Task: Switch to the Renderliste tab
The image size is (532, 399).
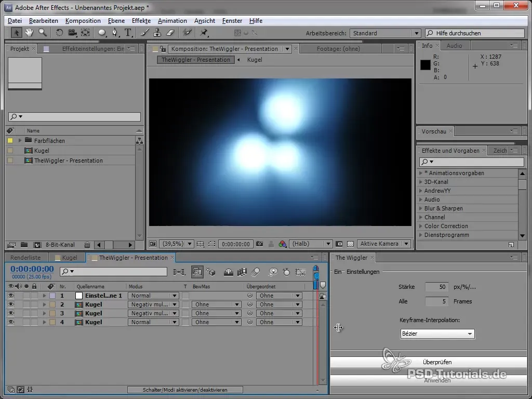Action: 25,258
